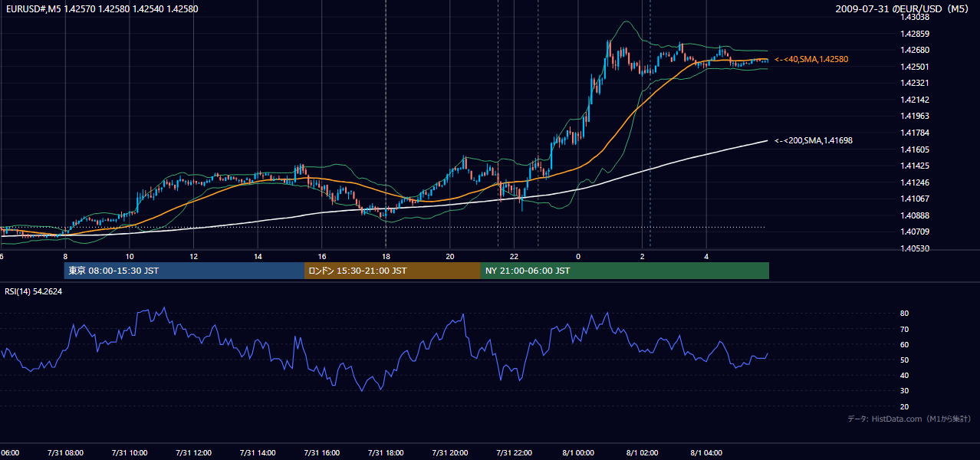Click hour tick 16 under price chart
980x460 pixels.
tap(322, 256)
